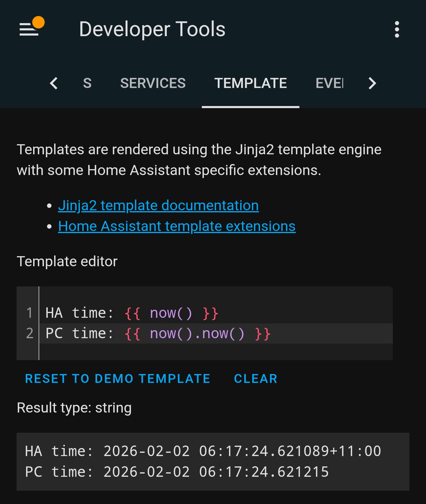The height and width of the screenshot is (504, 426).
Task: Click the 'Result type: string' label
Action: [74, 408]
